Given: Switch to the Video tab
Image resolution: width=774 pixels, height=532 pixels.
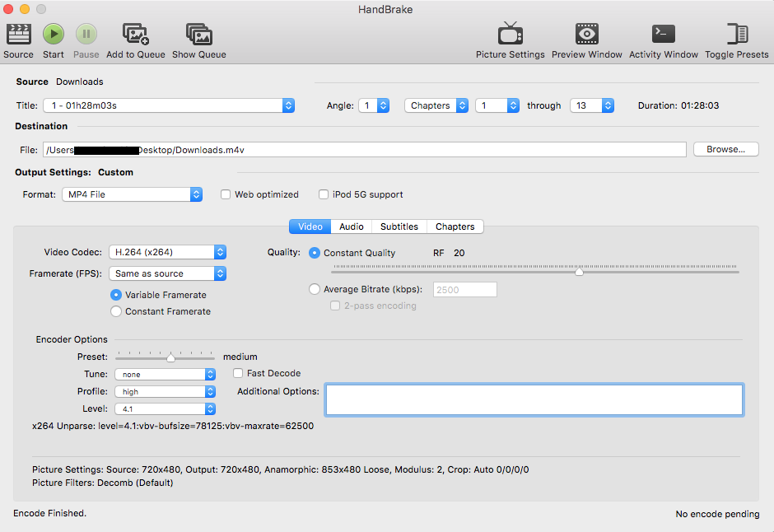Looking at the screenshot, I should (310, 226).
